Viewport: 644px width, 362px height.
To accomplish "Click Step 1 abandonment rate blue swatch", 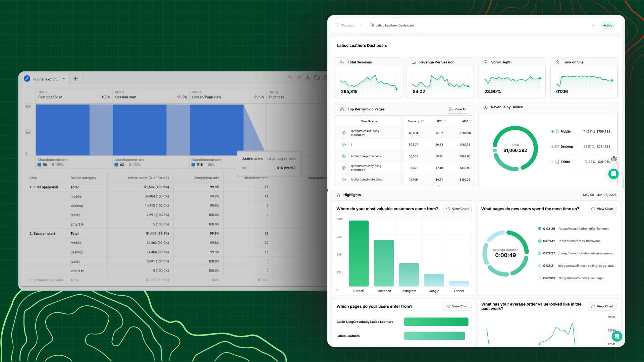I will pos(39,165).
